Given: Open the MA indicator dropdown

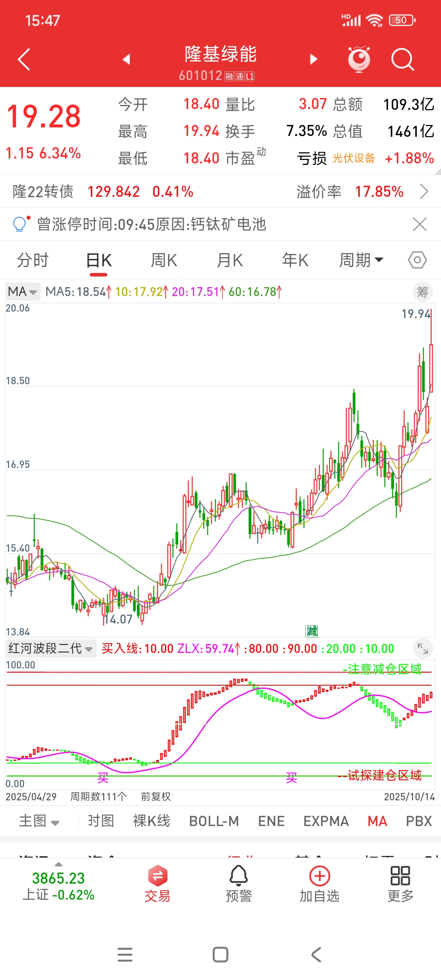Looking at the screenshot, I should click(23, 292).
